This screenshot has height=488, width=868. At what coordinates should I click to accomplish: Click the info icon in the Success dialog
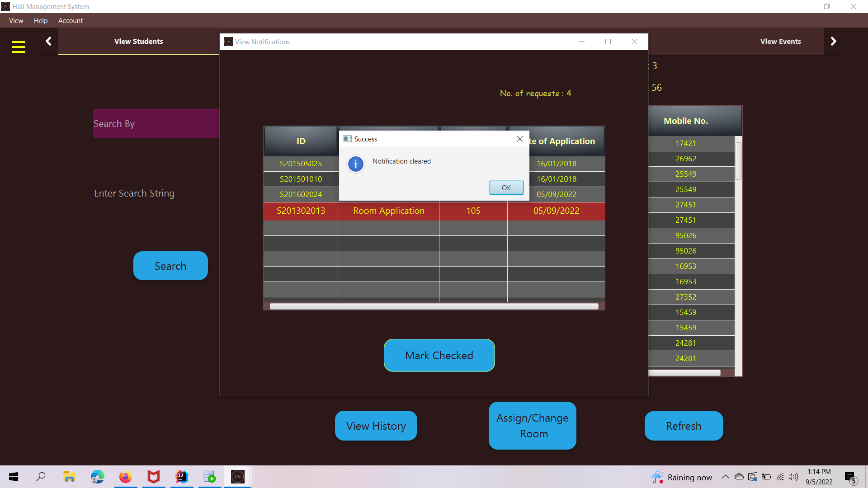tap(356, 164)
